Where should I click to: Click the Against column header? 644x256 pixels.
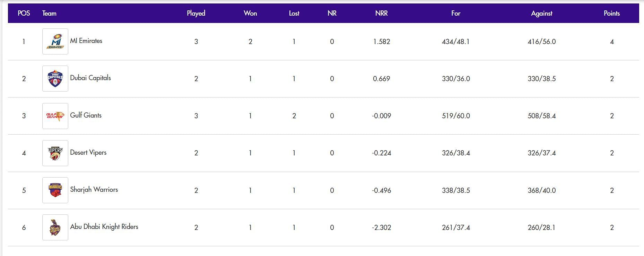coord(541,13)
